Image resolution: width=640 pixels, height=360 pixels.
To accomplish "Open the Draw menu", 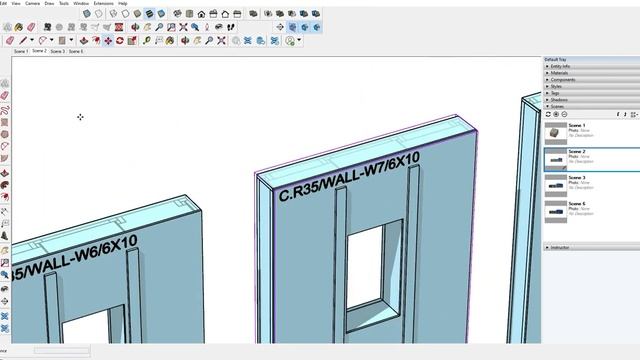I will coord(49,3).
